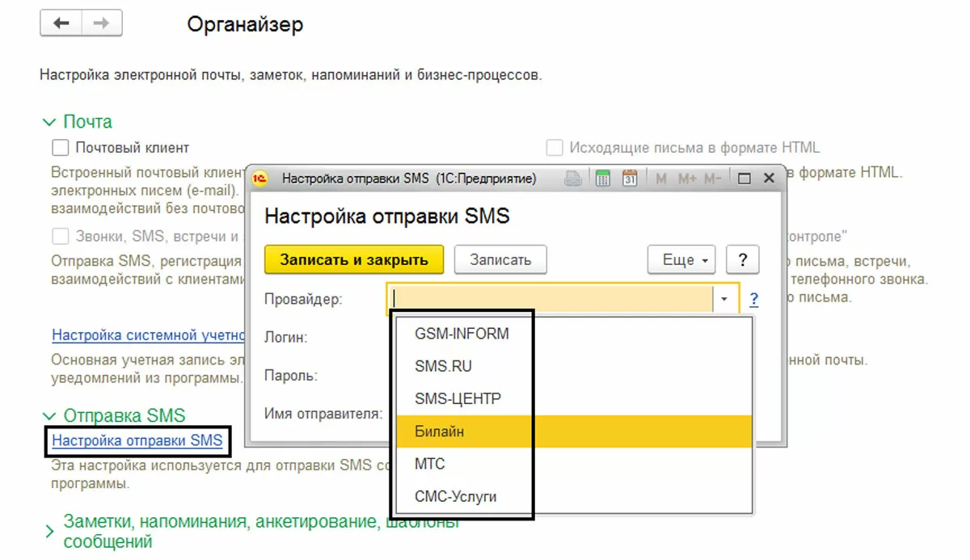Click the Записать и закрыть button
The width and height of the screenshot is (970, 560).
tap(354, 260)
